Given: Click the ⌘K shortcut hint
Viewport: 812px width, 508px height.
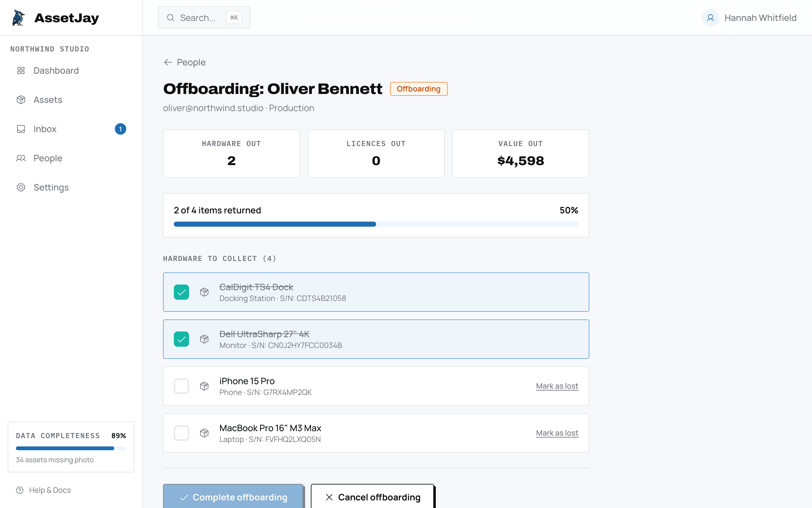Looking at the screenshot, I should click(234, 17).
